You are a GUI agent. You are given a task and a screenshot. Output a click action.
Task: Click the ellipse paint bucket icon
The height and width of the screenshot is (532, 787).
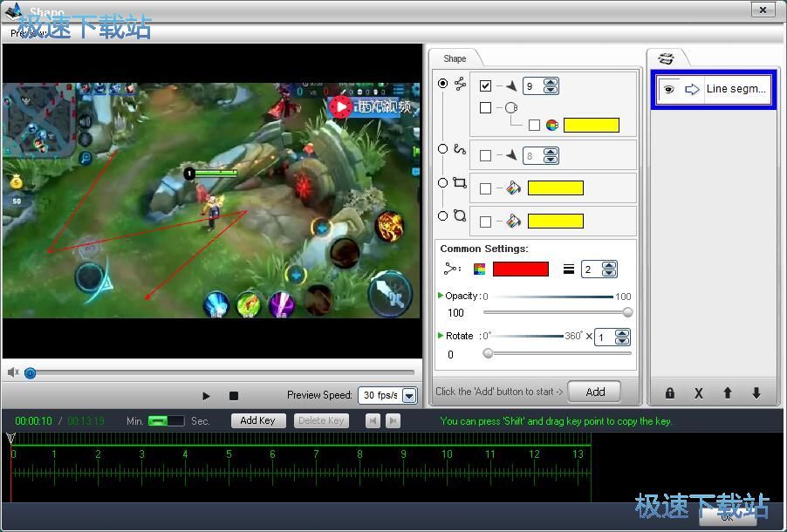tap(513, 222)
